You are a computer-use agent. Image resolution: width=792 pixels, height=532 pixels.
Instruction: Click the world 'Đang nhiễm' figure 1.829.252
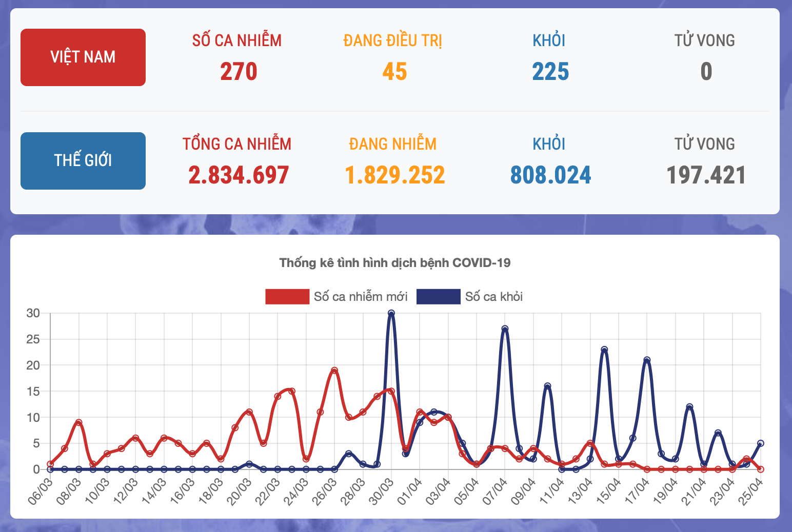pyautogui.click(x=394, y=175)
